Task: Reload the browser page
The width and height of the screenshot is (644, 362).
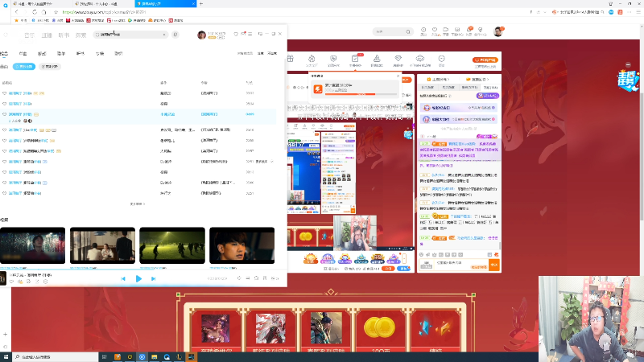Action: point(35,12)
